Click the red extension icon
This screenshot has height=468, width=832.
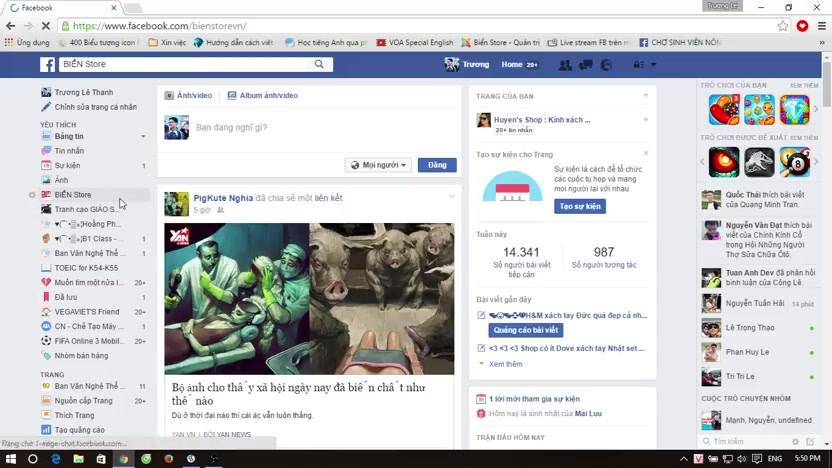[802, 26]
